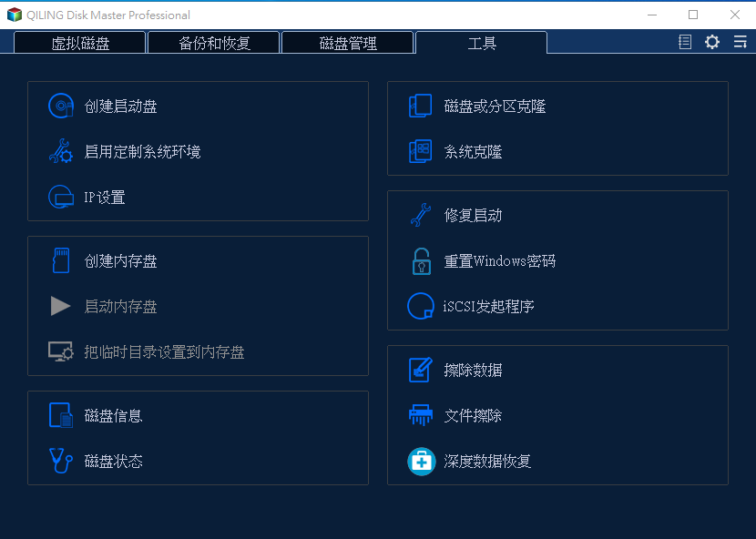Click the 文件擦除 label

473,415
